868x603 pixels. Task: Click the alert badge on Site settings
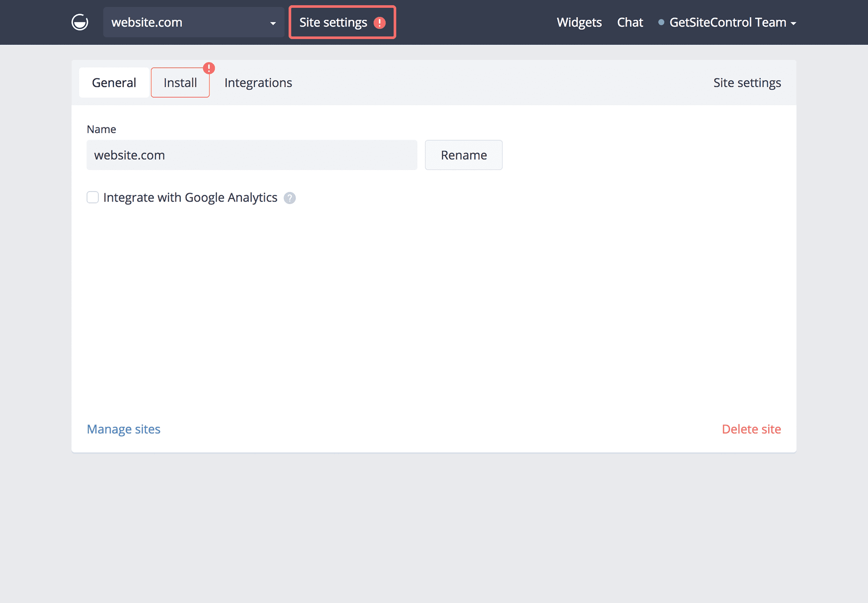(380, 23)
